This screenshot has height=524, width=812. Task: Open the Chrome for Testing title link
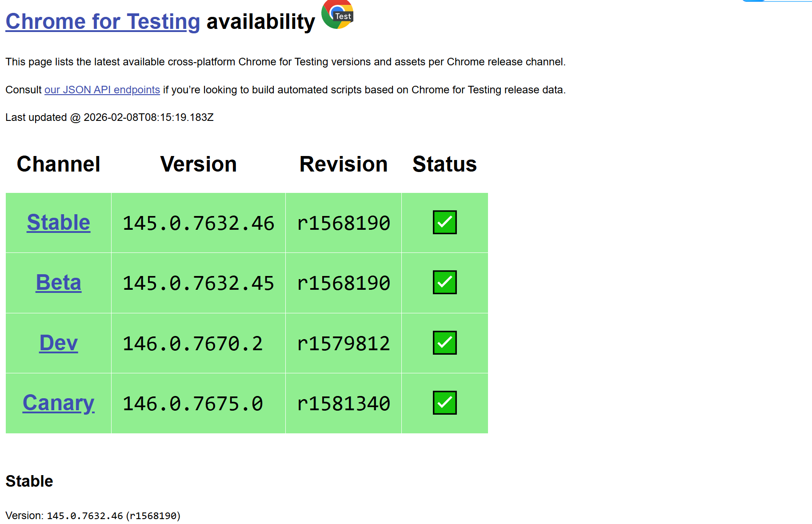click(x=103, y=21)
